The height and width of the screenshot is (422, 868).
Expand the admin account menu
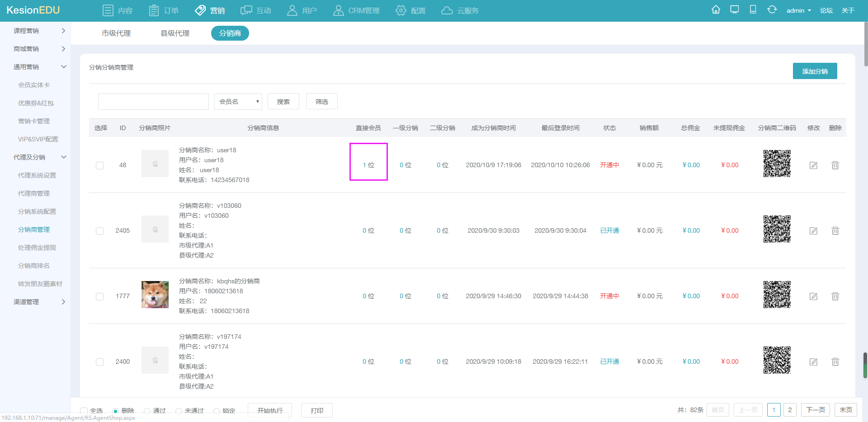point(798,10)
